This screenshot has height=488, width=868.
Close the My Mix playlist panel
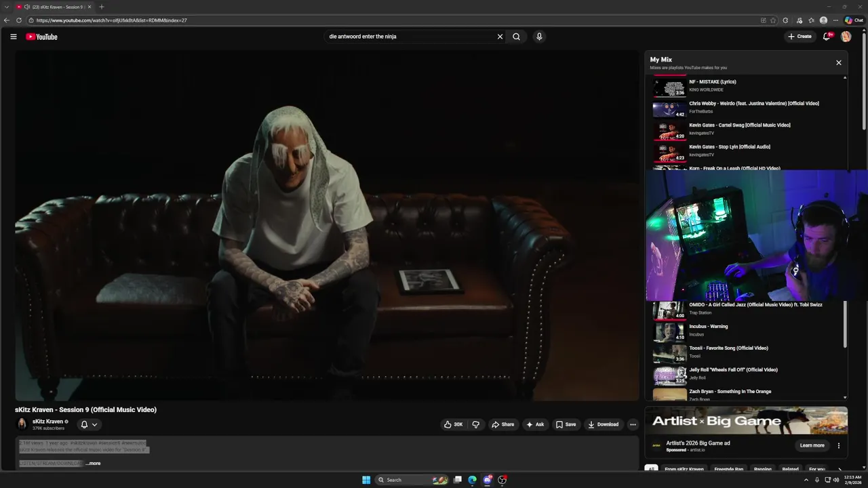(x=838, y=62)
